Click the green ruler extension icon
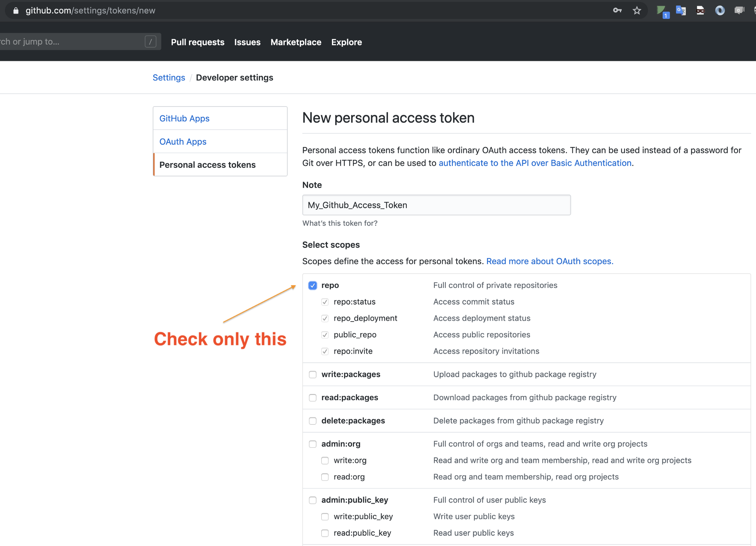 [661, 11]
